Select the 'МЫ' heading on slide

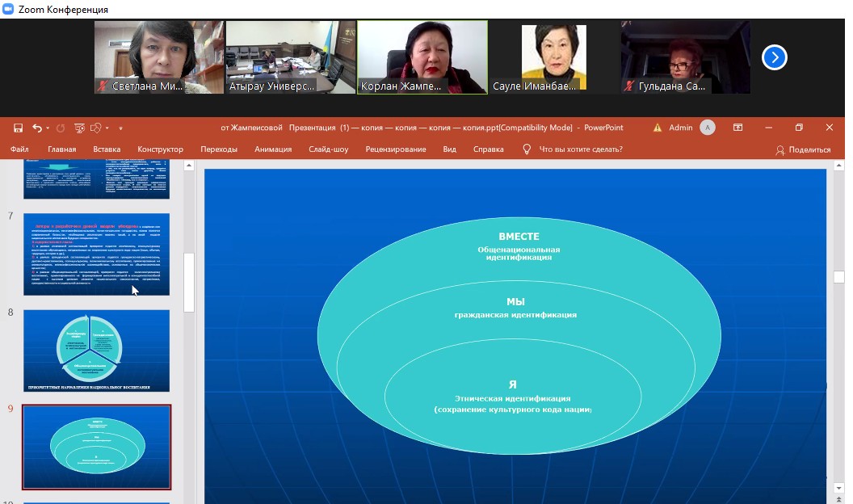[x=515, y=302]
